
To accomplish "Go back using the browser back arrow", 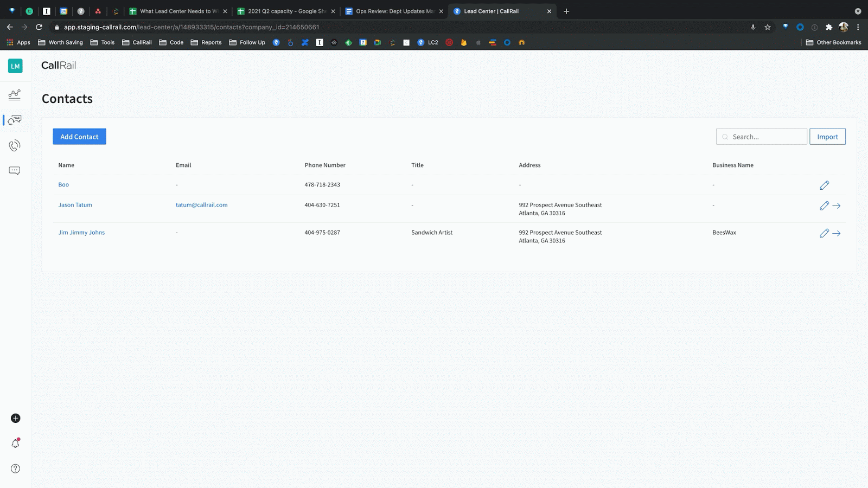I will tap(10, 27).
